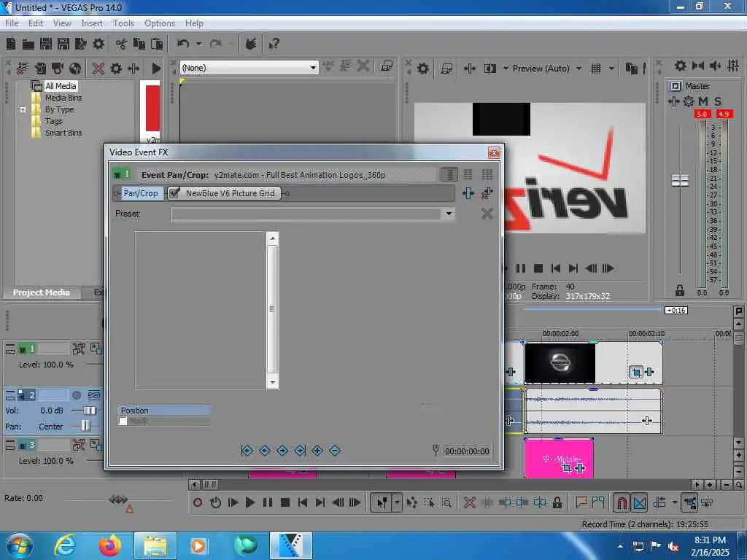Click the Split Screen View icon in preview

(489, 69)
